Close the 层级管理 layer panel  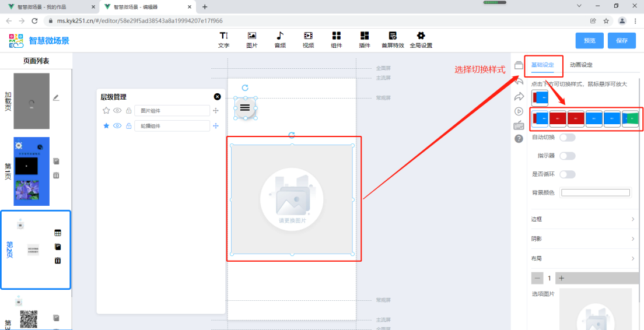218,97
